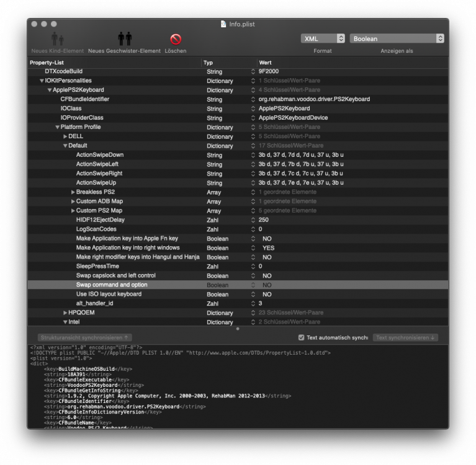Click the type stepper for IOClass row
Screen dimensions: 476x465
point(253,108)
